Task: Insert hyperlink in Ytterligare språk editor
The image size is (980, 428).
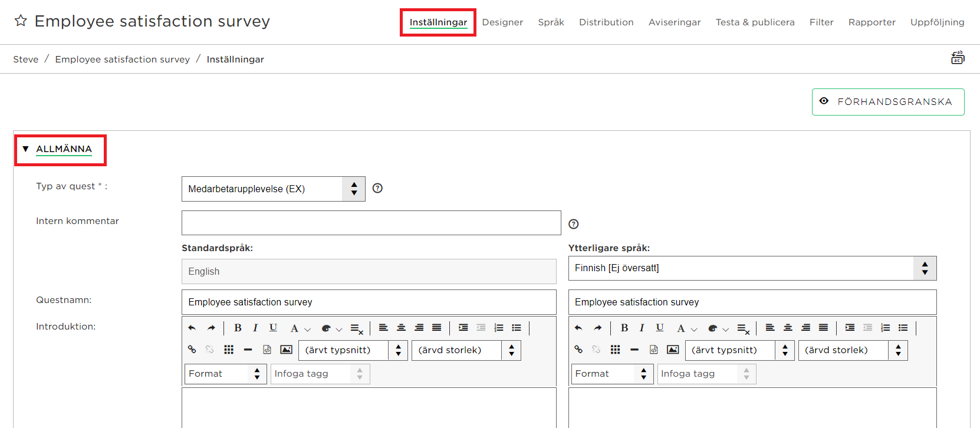Action: point(578,350)
